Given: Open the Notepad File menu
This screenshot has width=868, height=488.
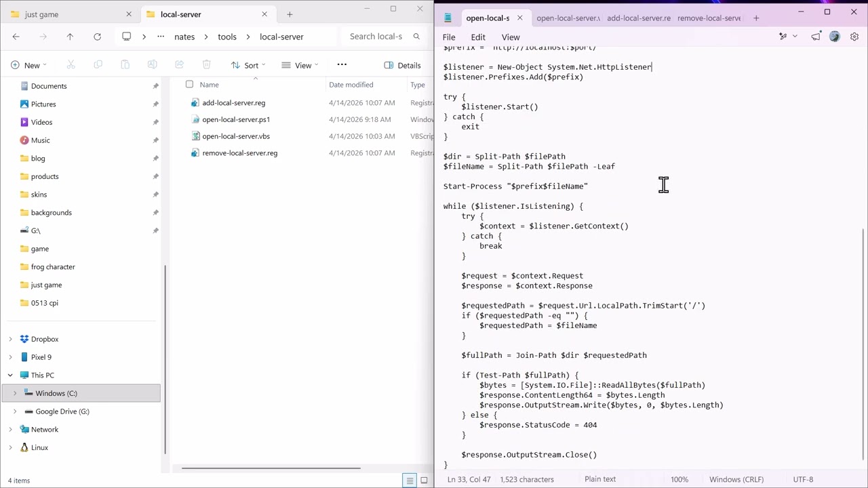Looking at the screenshot, I should coord(449,37).
